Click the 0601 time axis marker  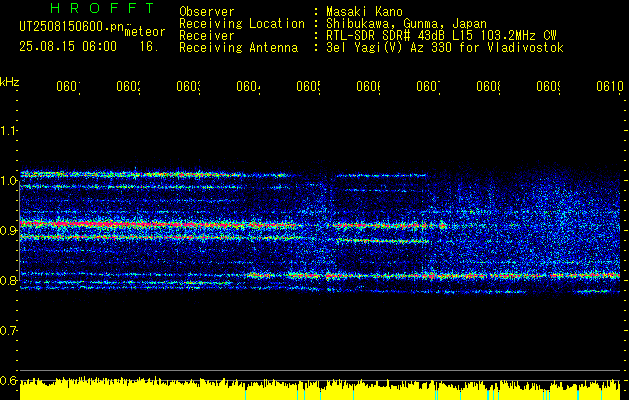[x=68, y=87]
